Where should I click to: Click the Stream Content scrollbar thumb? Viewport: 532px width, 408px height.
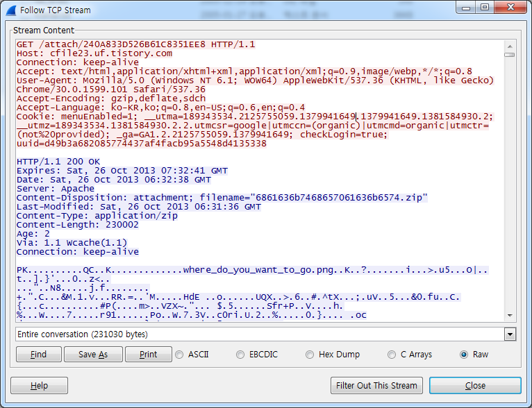(x=510, y=54)
